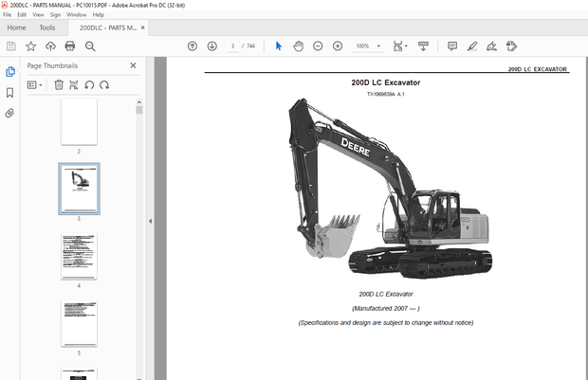Close the Page Thumbnails panel

[x=133, y=65]
